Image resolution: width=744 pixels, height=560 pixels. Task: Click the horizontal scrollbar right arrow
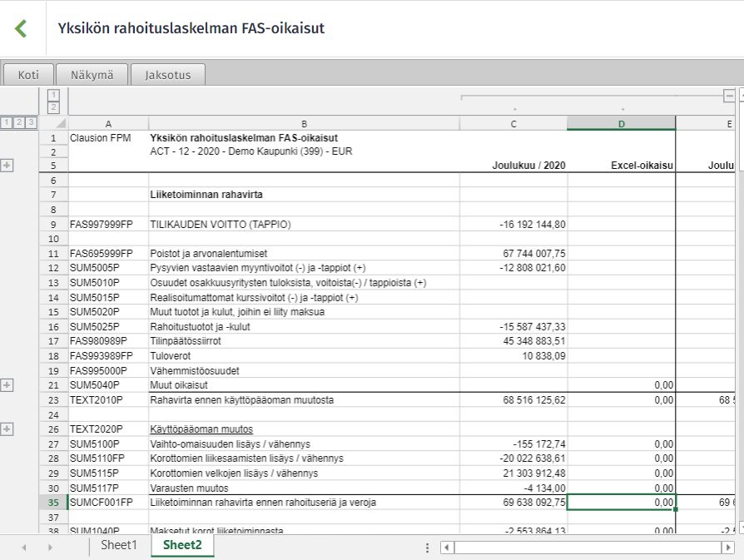728,548
